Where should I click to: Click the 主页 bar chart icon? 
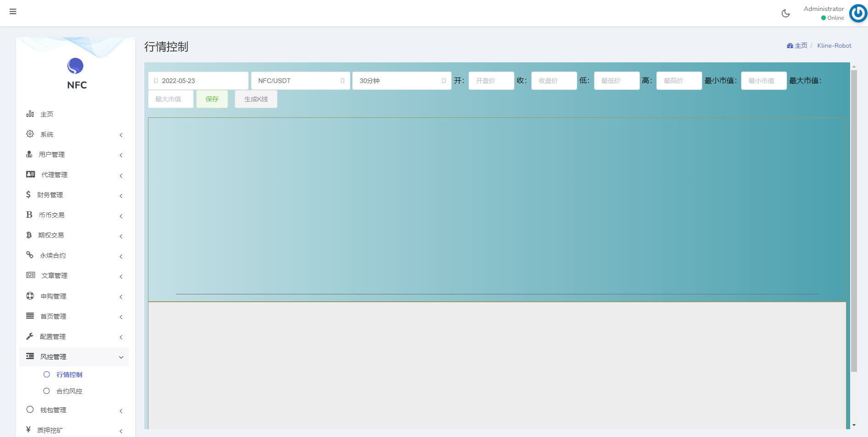click(x=30, y=114)
